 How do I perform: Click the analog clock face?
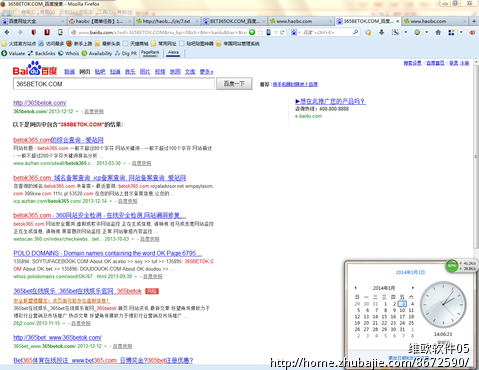pos(443,304)
